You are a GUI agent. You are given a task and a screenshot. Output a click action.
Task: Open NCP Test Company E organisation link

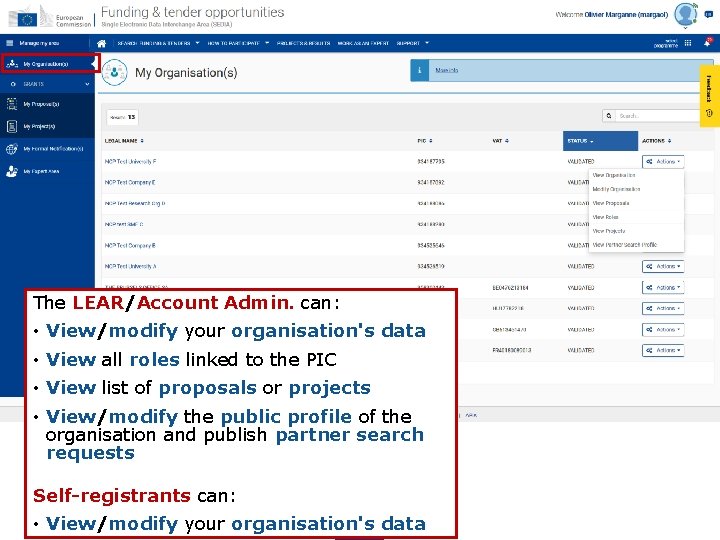coord(130,182)
